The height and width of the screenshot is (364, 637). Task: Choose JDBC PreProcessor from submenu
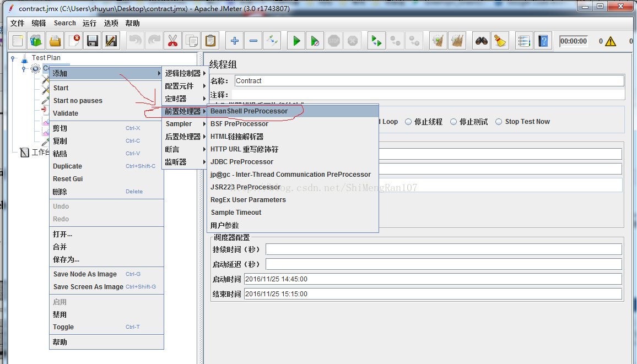[293, 162]
